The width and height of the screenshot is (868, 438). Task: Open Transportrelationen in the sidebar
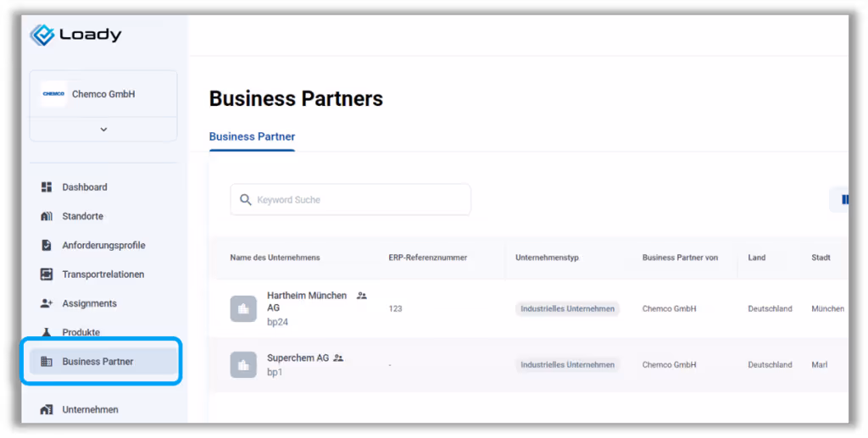point(103,274)
